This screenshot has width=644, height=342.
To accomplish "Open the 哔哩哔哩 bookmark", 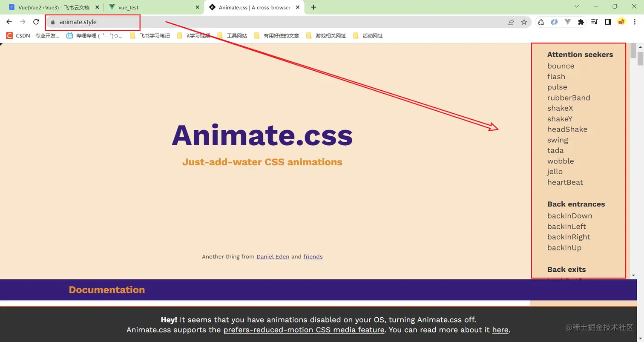I will pyautogui.click(x=95, y=36).
